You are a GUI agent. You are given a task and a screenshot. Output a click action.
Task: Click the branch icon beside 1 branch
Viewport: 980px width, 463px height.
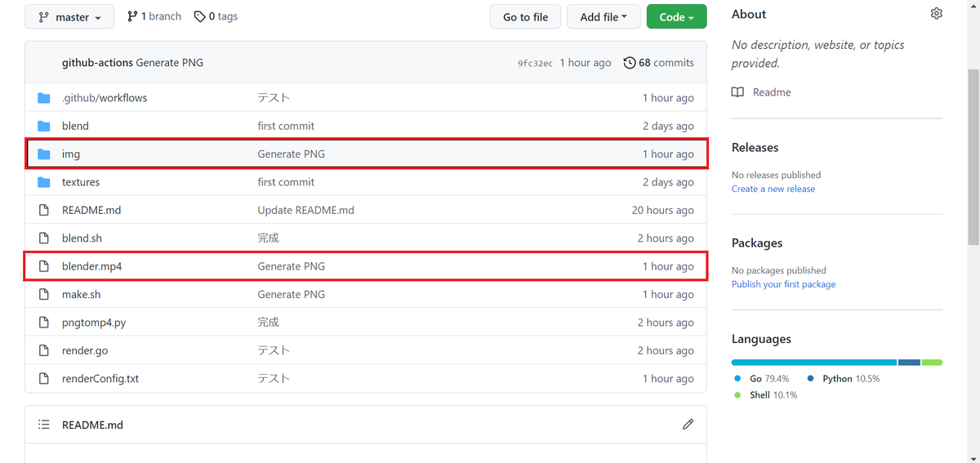click(132, 16)
